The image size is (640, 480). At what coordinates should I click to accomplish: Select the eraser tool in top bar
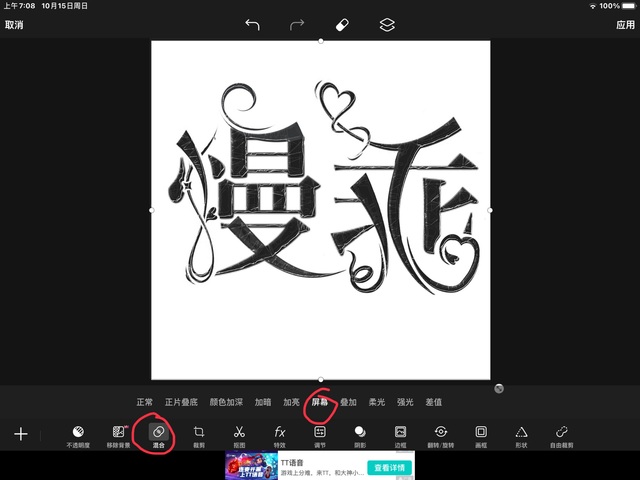tap(342, 24)
